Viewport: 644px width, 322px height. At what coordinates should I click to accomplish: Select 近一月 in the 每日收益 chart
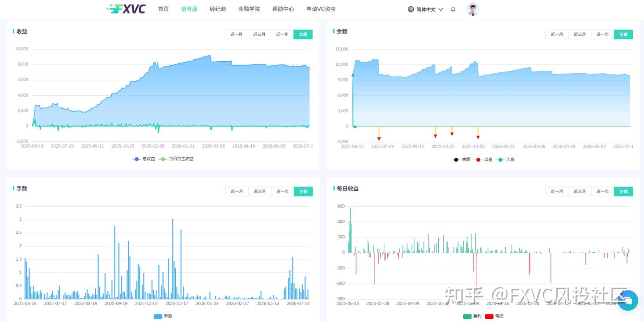point(557,191)
